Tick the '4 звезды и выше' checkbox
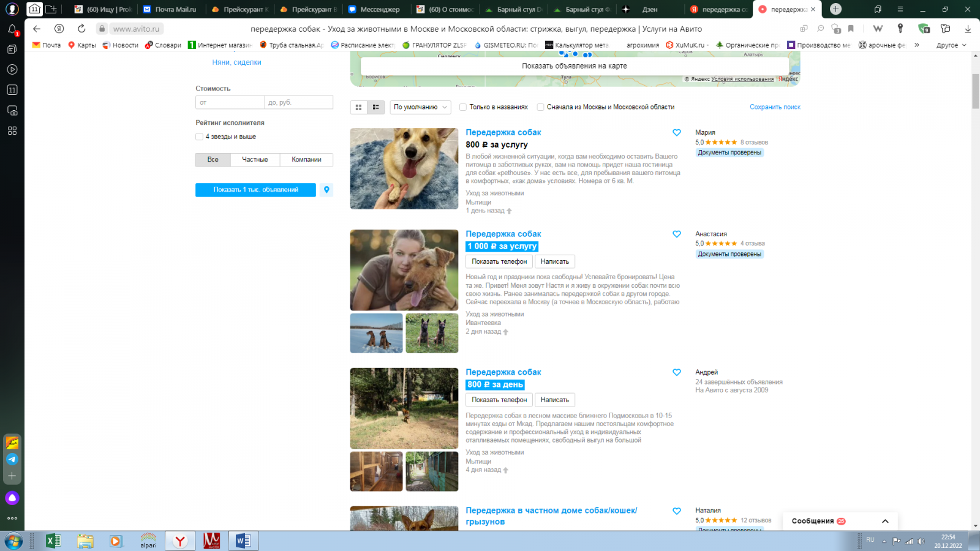Viewport: 980px width, 551px height. click(199, 137)
